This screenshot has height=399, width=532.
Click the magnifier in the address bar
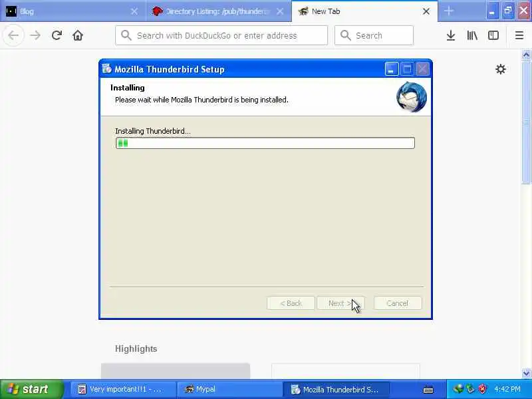coord(126,35)
